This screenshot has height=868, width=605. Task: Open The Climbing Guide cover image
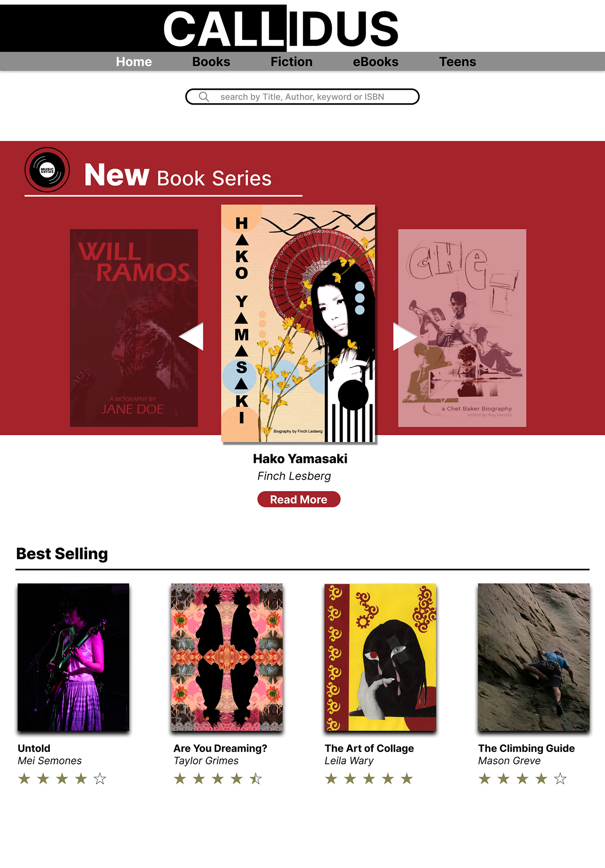[534, 657]
